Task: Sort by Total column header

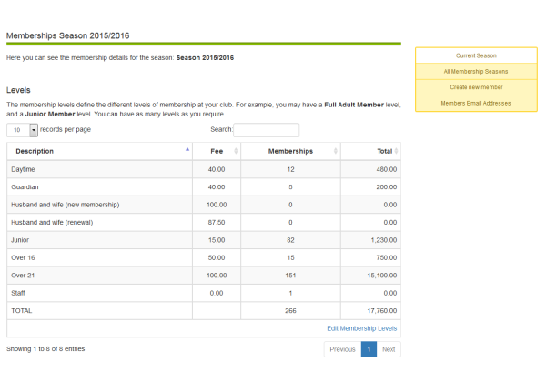Action: pos(370,151)
